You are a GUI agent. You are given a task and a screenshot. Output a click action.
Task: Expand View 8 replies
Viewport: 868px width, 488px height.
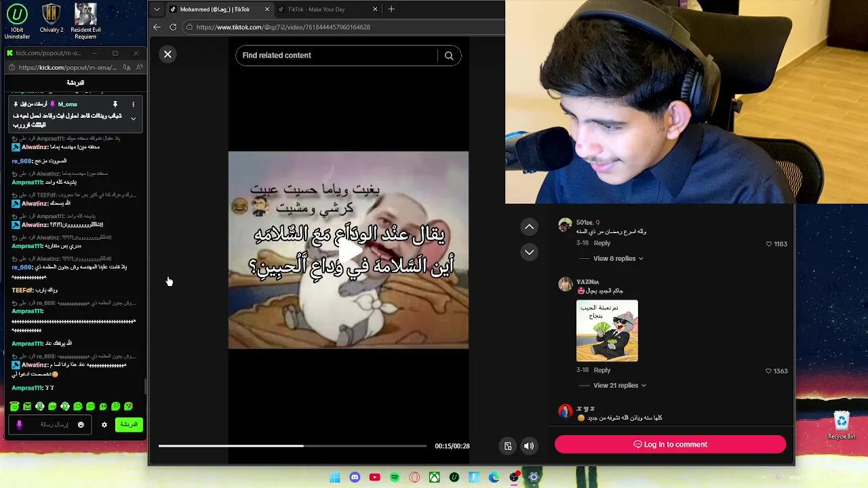tap(618, 258)
